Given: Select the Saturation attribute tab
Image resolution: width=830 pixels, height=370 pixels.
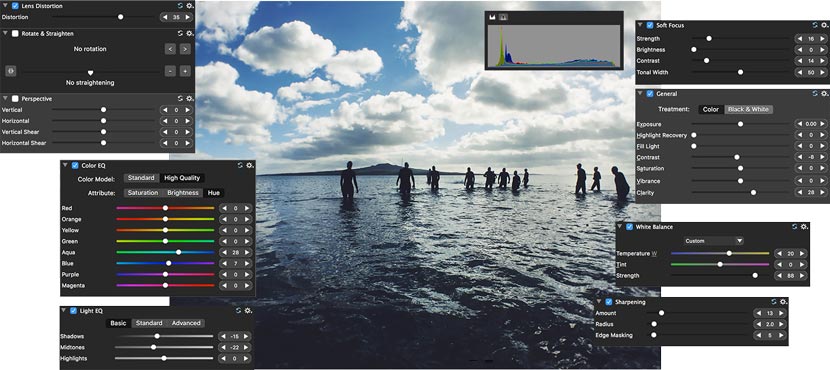Looking at the screenshot, I should (x=143, y=193).
